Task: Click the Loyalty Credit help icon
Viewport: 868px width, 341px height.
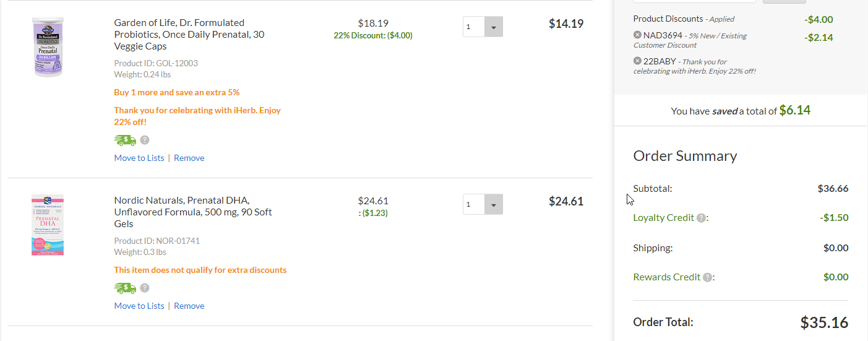Action: [x=701, y=218]
